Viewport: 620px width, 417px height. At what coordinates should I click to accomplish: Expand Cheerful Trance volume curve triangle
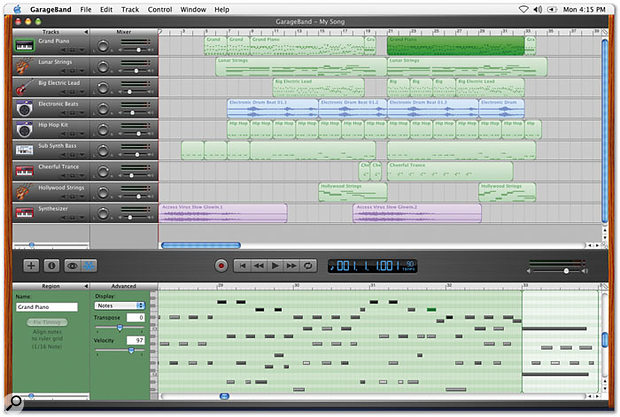(82, 176)
